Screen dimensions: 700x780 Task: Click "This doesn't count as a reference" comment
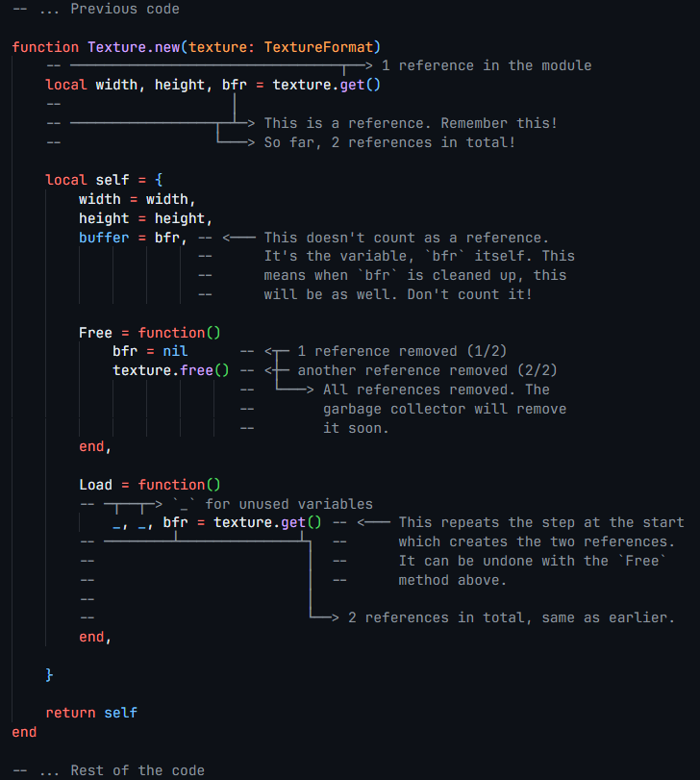tap(406, 238)
